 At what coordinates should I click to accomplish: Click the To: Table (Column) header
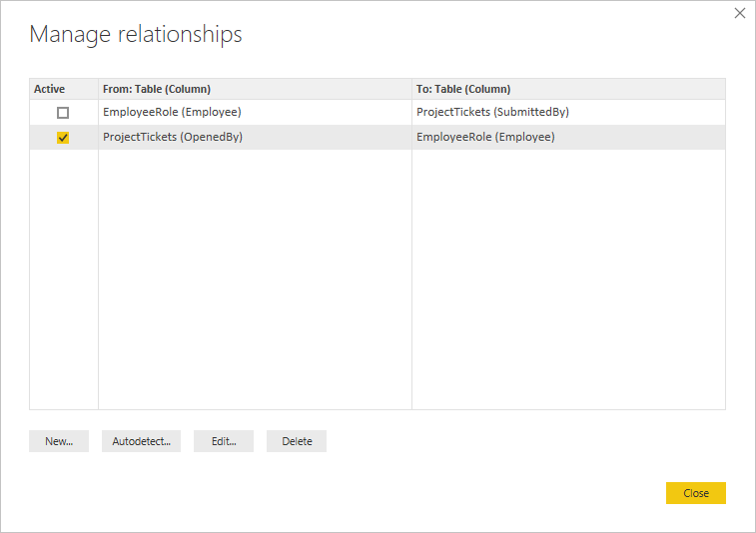(x=463, y=89)
